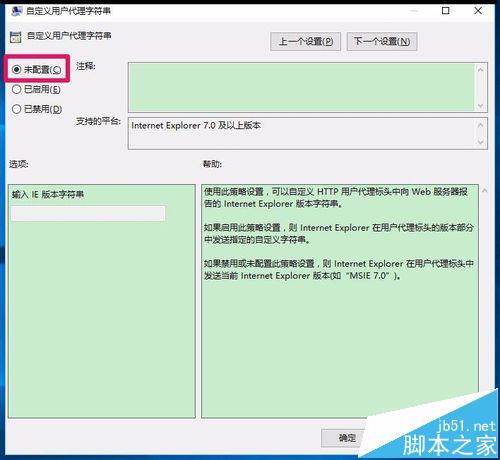
Task: Select the 已启用(E) radio button
Action: [36, 89]
